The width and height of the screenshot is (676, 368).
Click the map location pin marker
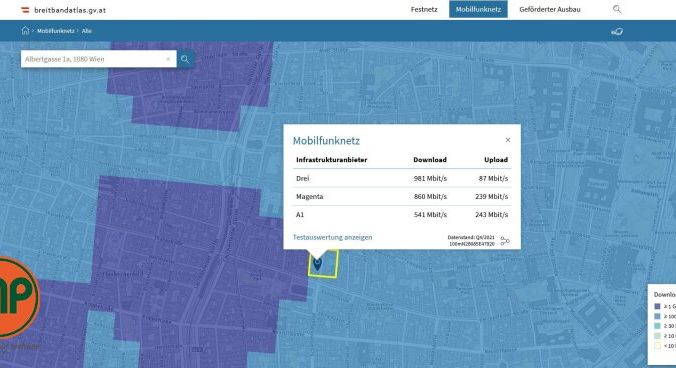(317, 264)
